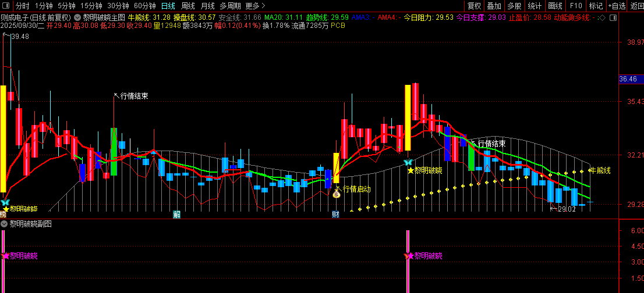Click the 趋势线: 29.59 readout
This screenshot has width=644, height=293.
point(327,17)
